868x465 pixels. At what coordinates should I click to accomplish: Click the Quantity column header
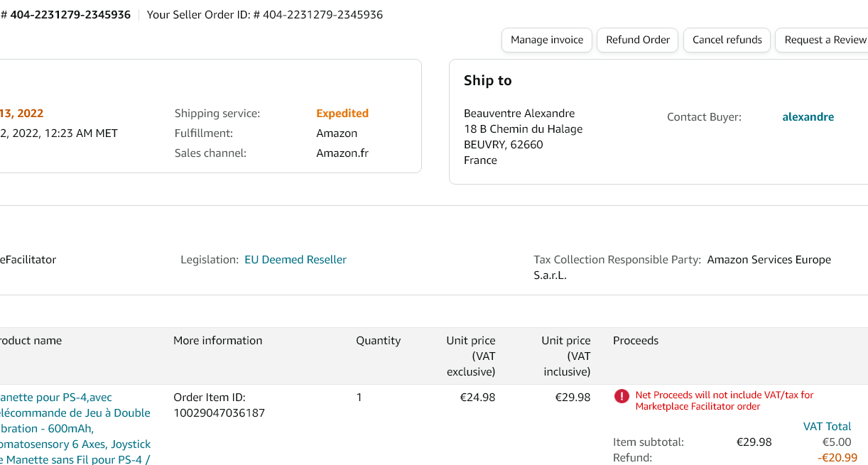[x=378, y=341]
